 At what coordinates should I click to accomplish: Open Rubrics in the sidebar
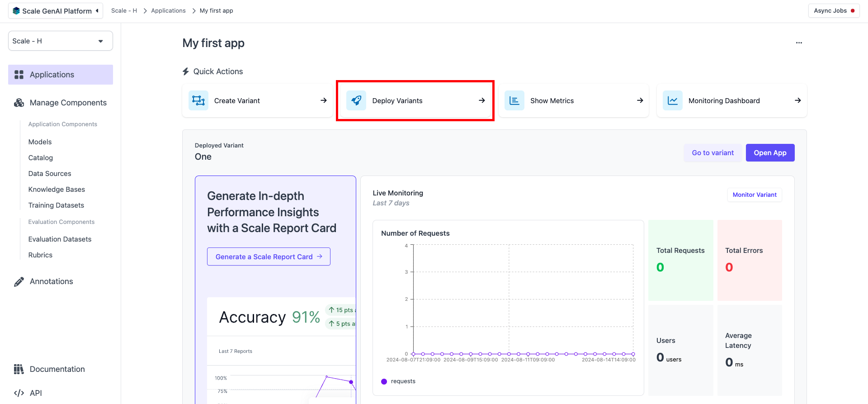pyautogui.click(x=40, y=255)
